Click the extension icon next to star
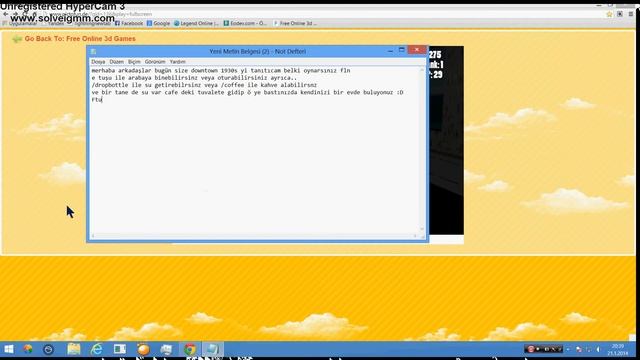 point(620,14)
